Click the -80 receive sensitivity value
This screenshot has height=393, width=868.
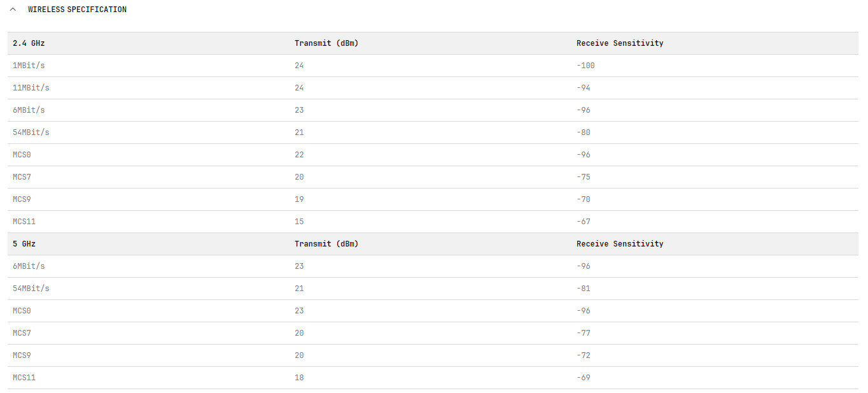coord(583,132)
